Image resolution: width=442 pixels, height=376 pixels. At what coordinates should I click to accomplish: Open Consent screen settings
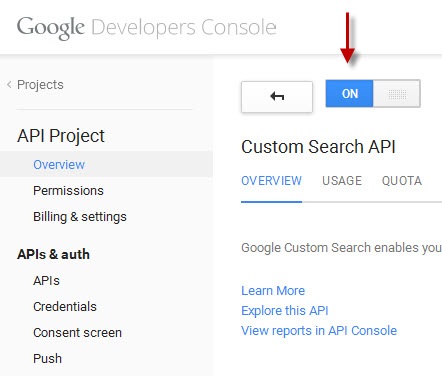click(77, 332)
